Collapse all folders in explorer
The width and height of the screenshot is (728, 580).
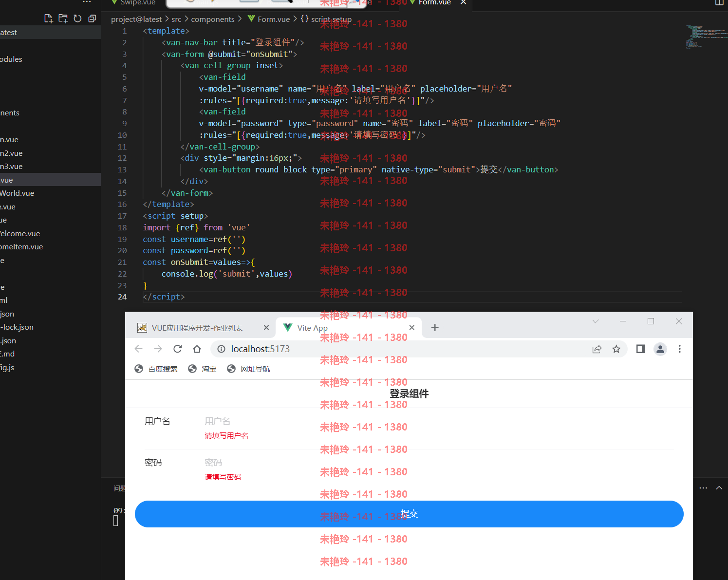tap(92, 19)
